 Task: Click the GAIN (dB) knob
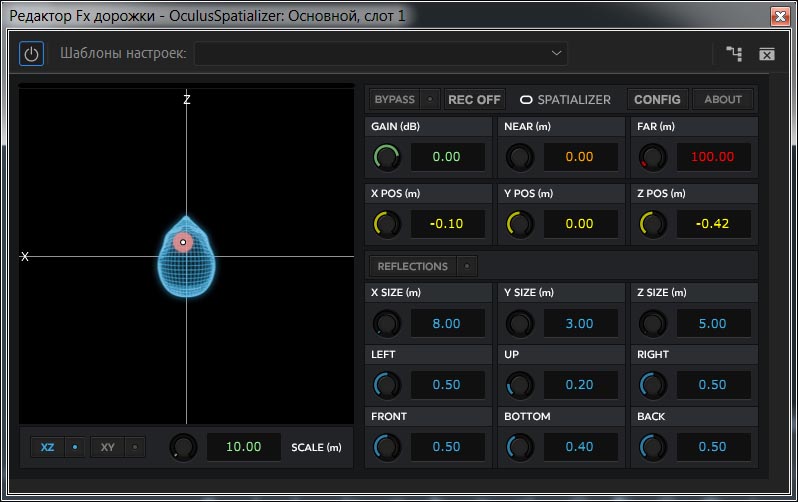pos(387,157)
